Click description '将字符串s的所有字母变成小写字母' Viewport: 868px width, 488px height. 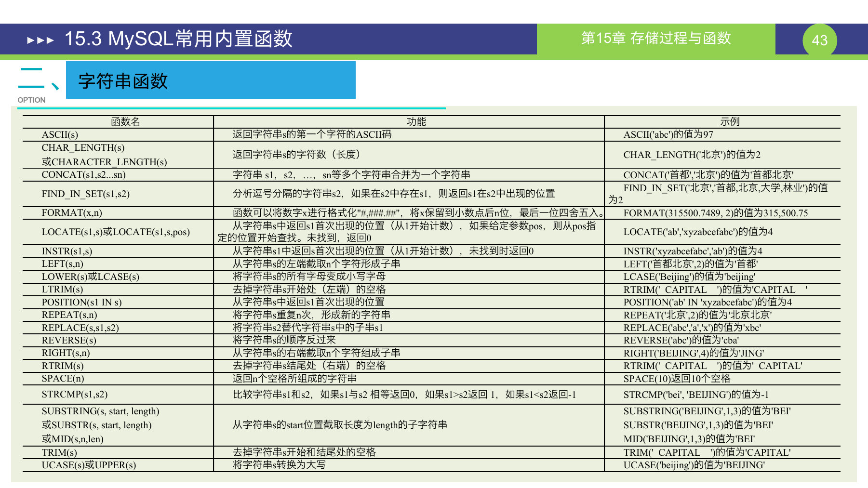click(309, 276)
